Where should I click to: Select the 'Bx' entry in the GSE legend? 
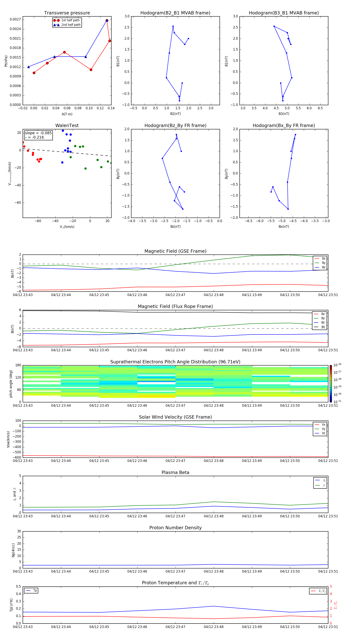(320, 259)
